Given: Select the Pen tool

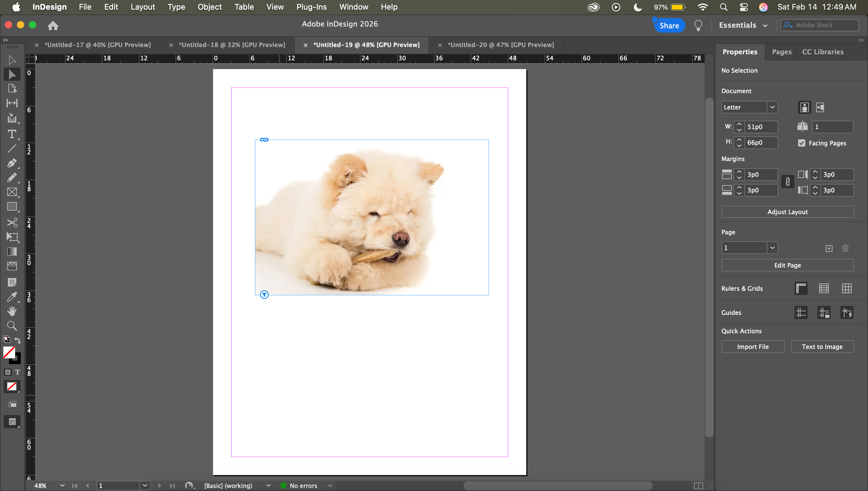Looking at the screenshot, I should click(12, 163).
